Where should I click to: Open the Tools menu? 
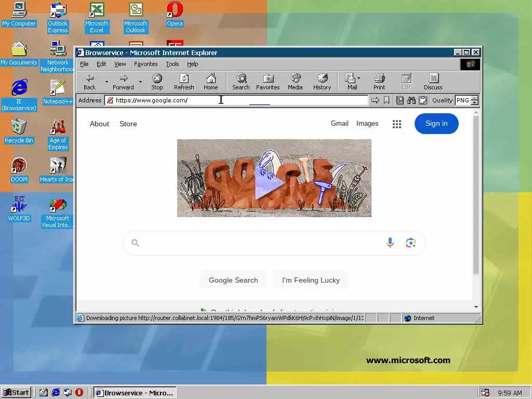(x=172, y=64)
